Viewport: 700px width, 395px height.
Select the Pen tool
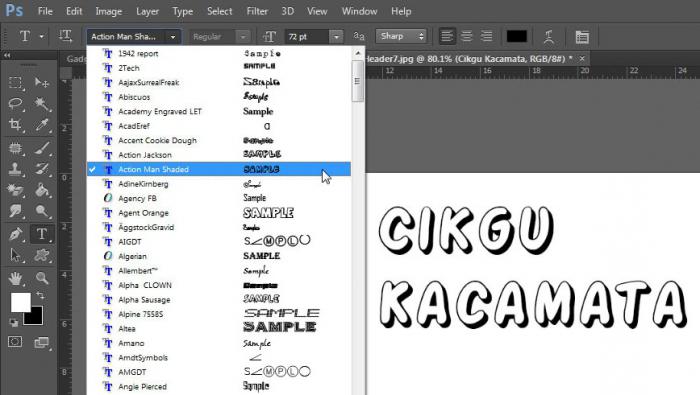pos(15,234)
